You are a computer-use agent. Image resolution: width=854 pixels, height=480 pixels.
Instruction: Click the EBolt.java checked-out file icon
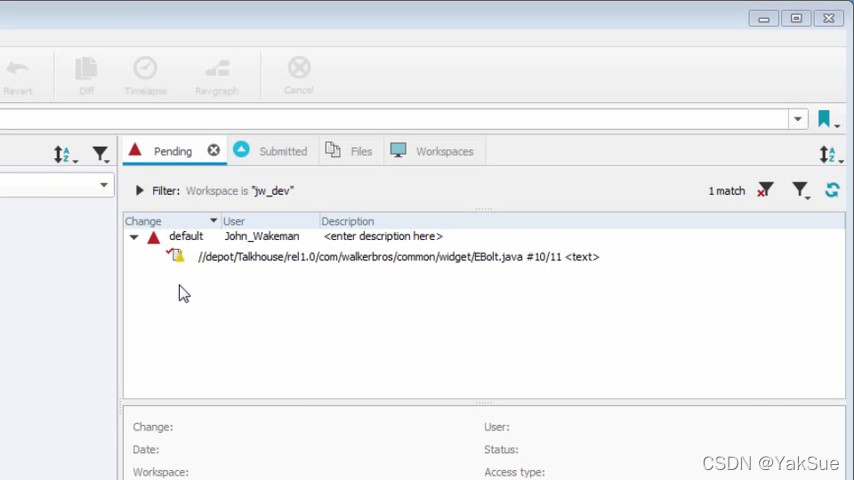tap(176, 255)
